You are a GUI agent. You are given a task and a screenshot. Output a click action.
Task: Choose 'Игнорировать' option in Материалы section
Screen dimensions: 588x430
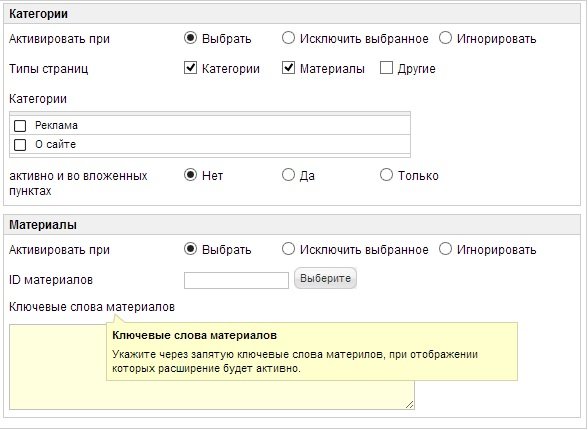coord(445,249)
